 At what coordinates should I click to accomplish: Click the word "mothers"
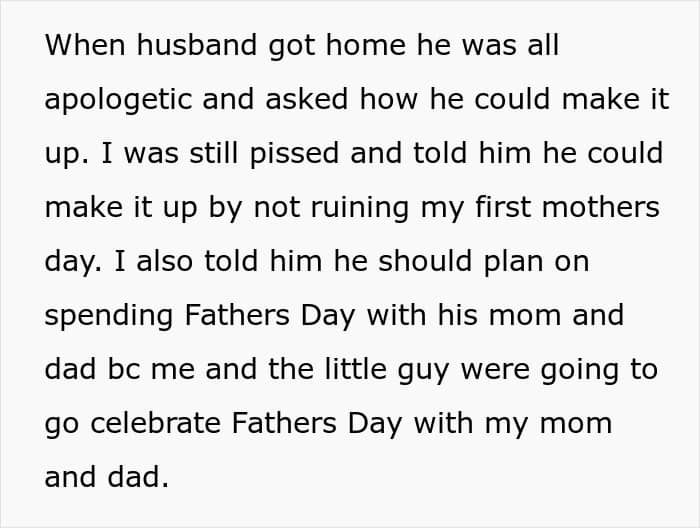pos(600,207)
